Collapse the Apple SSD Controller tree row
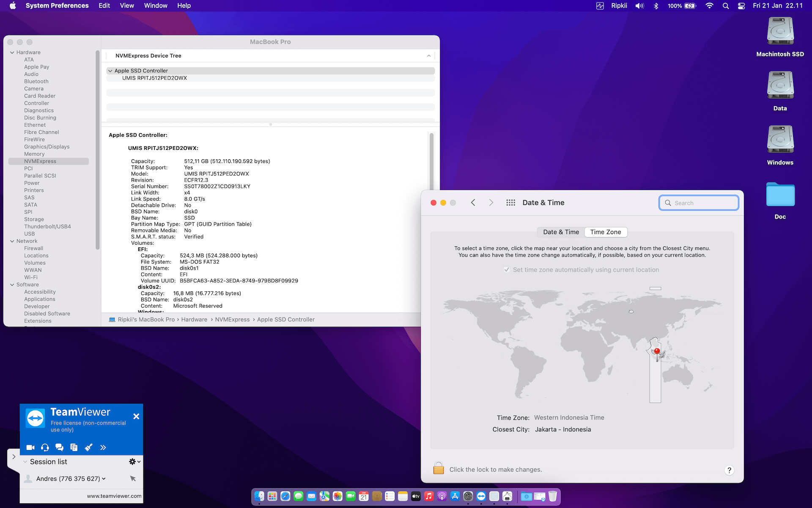The image size is (812, 508). (110, 71)
